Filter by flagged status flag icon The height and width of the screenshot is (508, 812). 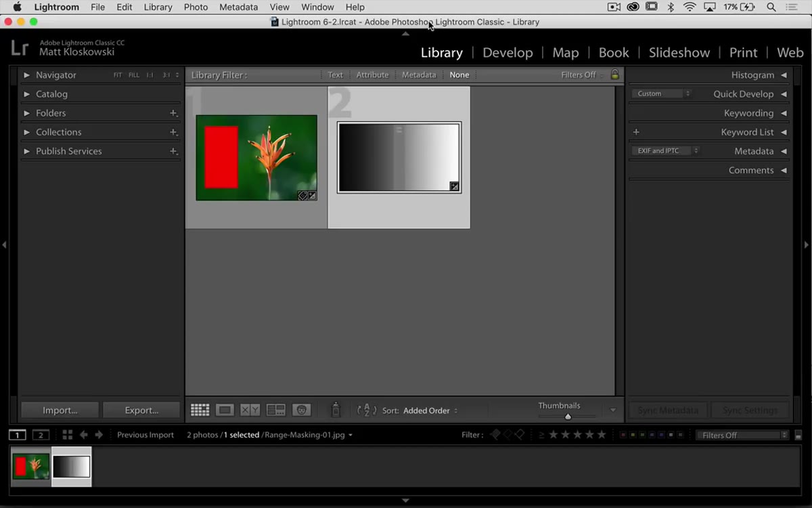click(496, 435)
